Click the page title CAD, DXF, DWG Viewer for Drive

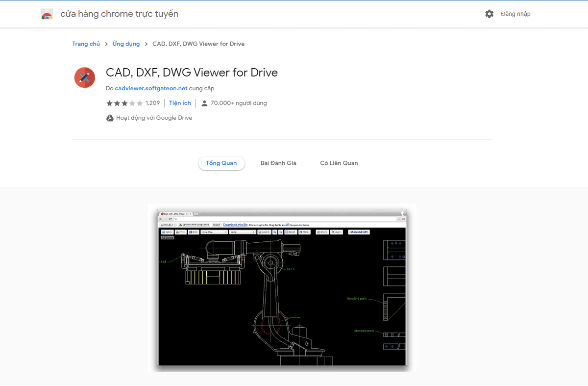[192, 73]
